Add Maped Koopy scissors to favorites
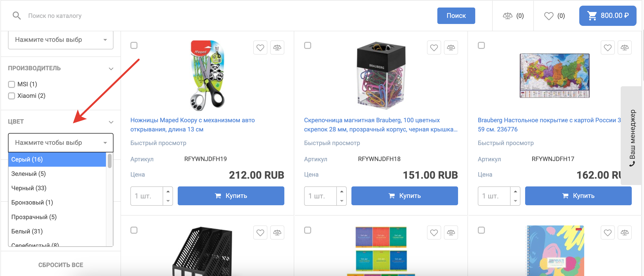The height and width of the screenshot is (276, 644). (x=260, y=47)
